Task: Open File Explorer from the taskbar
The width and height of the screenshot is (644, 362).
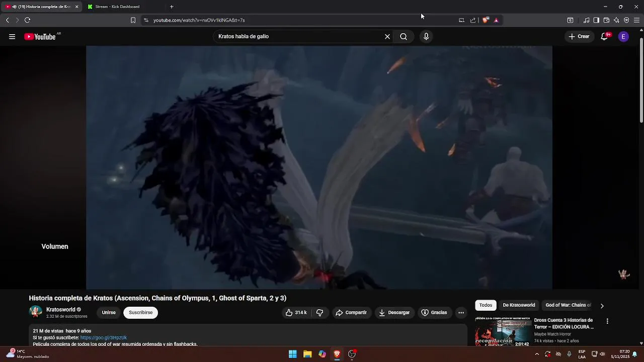Action: 307,354
